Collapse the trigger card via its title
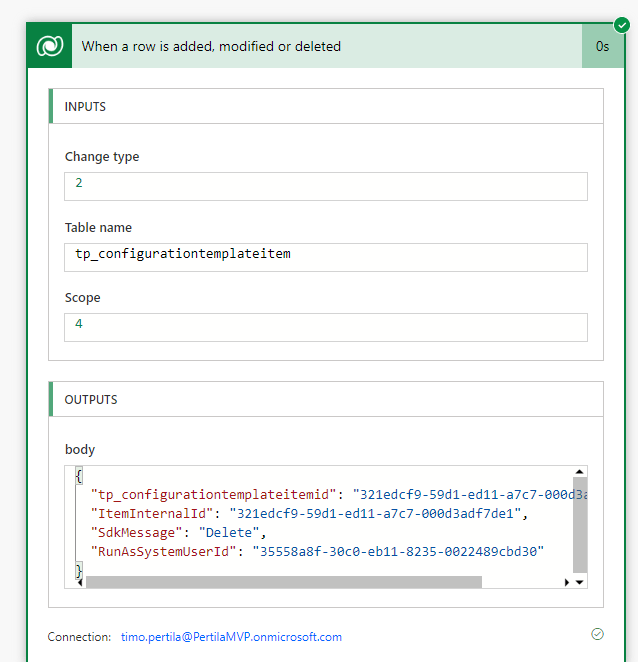638x662 pixels. (211, 46)
